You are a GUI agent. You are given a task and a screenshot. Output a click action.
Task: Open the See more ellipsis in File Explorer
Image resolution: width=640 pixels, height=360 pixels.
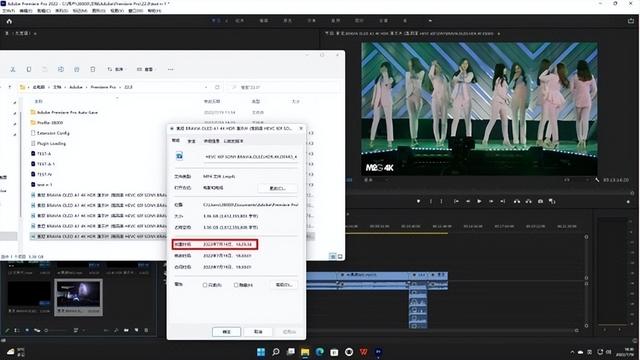tap(171, 69)
